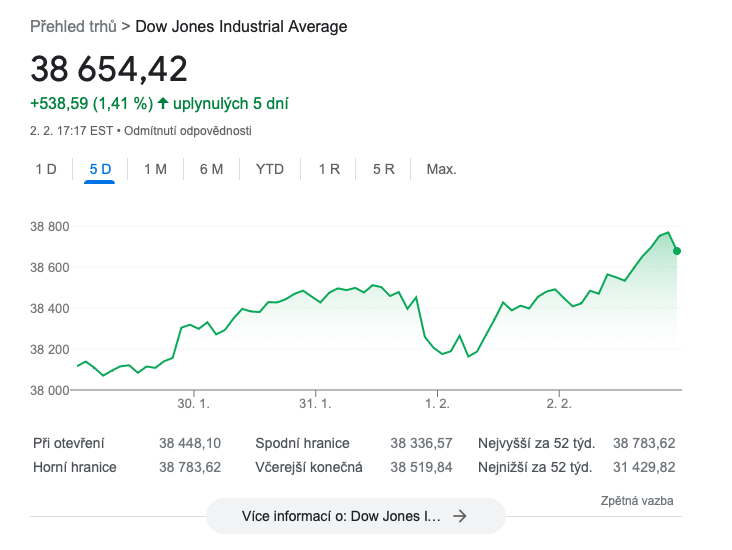732x550 pixels.
Task: Click the Dow Jones Industrial Average title
Action: [241, 27]
